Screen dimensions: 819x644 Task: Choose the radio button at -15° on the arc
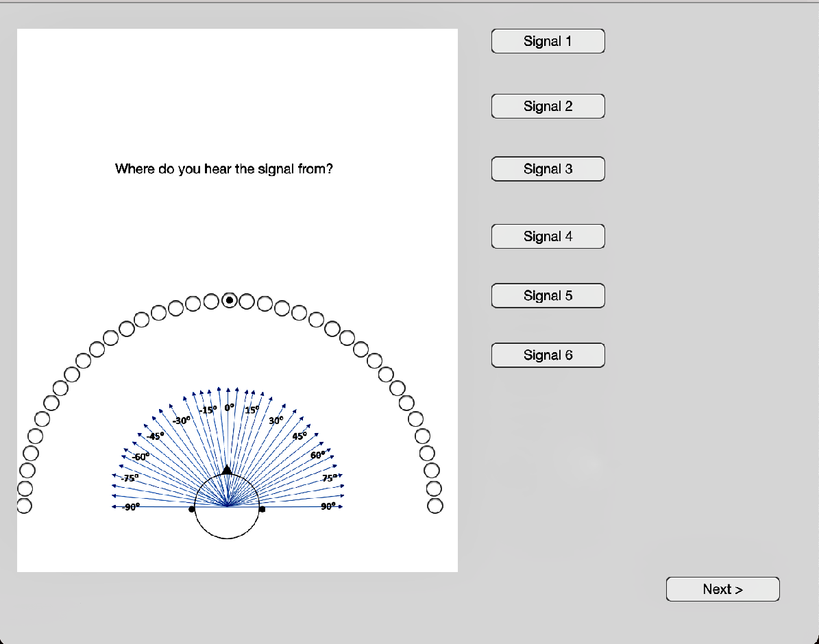pos(176,308)
